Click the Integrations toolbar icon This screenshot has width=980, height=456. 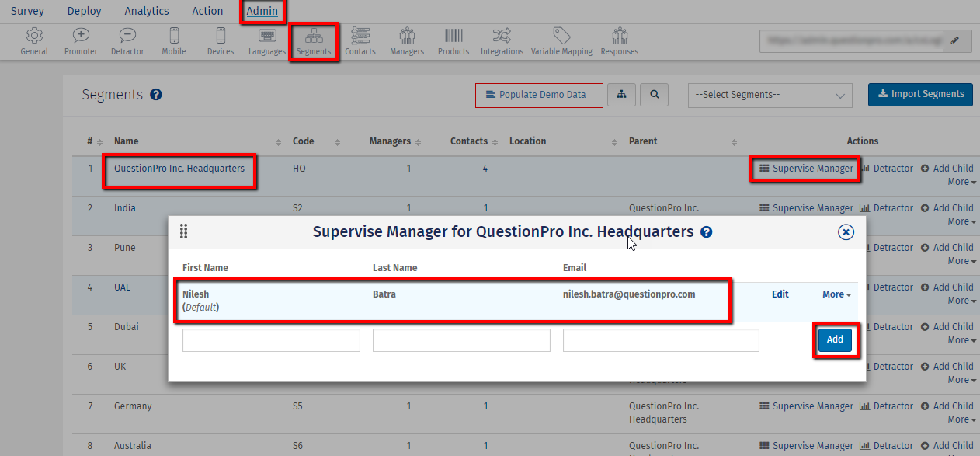(501, 41)
